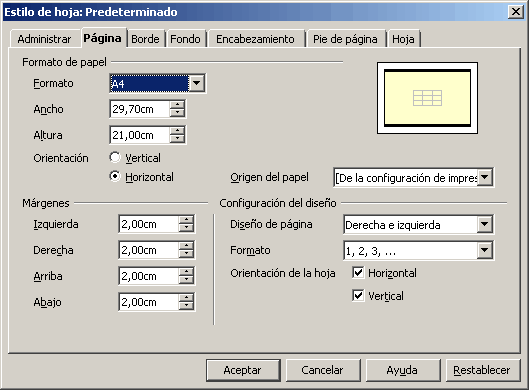Confirm with the Aceptar button

pyautogui.click(x=243, y=370)
